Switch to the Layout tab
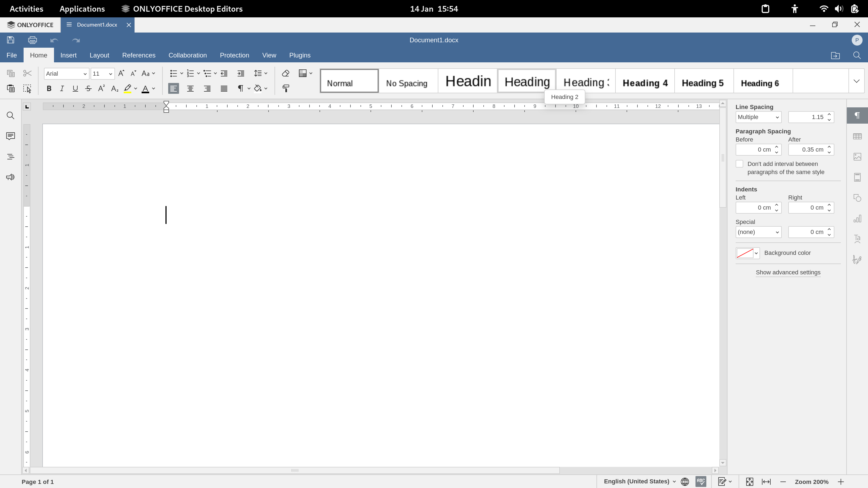868x488 pixels. point(99,55)
